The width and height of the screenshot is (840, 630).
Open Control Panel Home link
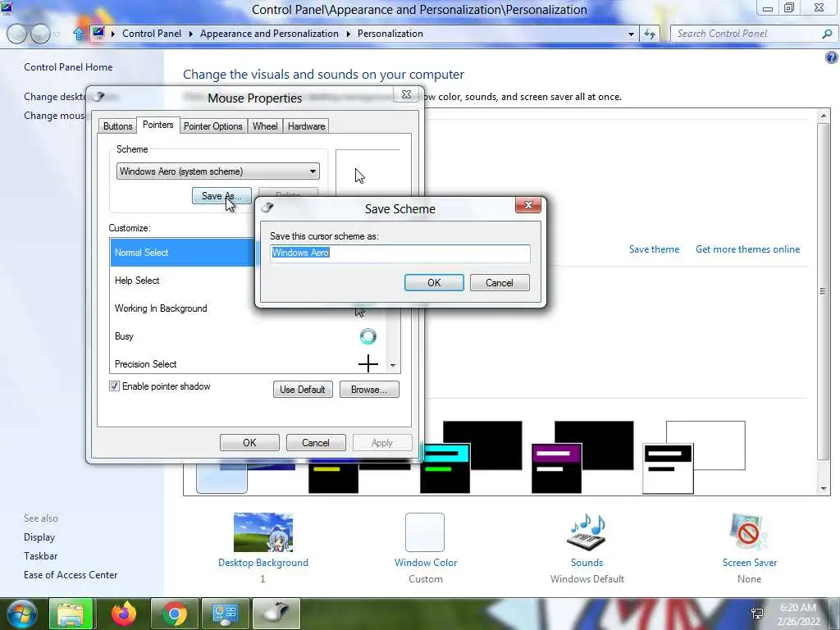pos(68,67)
